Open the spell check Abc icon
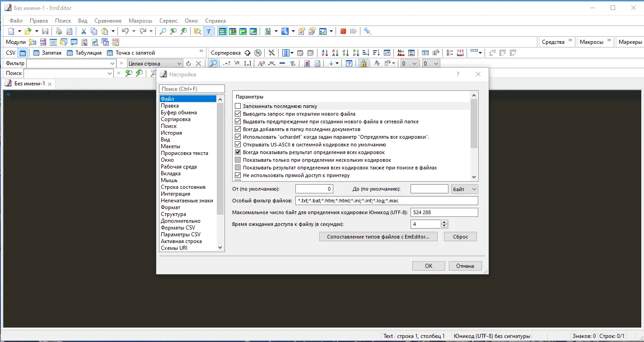Image resolution: width=644 pixels, height=342 pixels. coord(400,52)
